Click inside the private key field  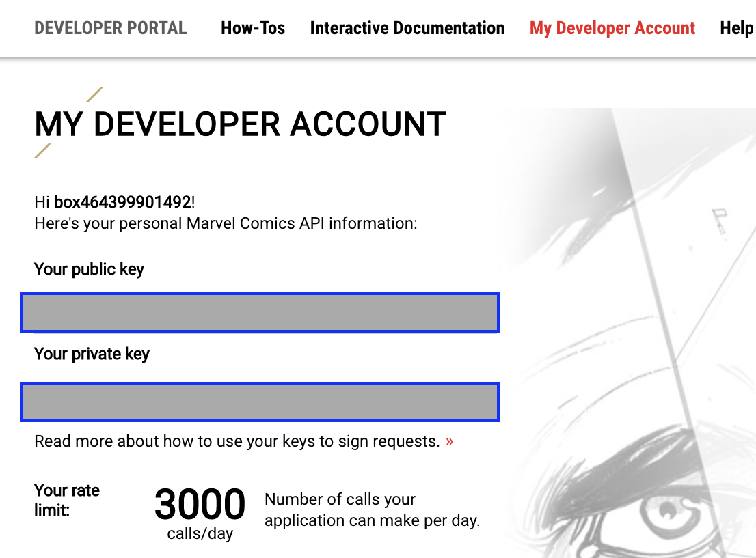(260, 402)
